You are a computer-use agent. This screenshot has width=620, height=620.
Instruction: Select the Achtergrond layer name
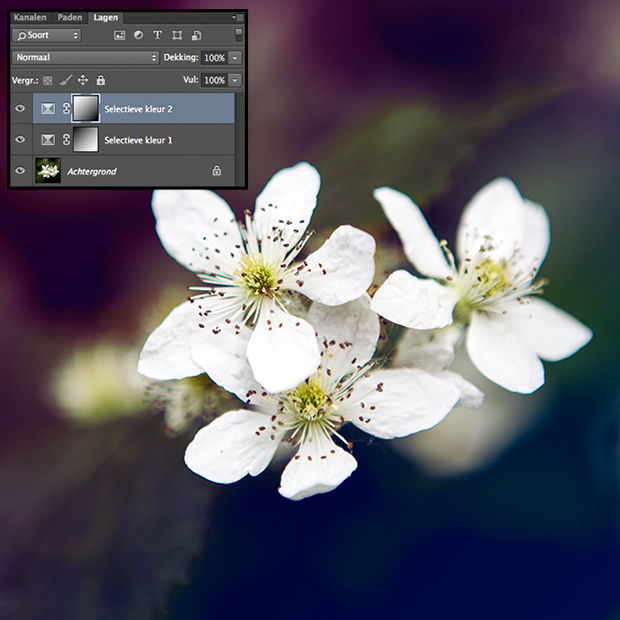(92, 172)
